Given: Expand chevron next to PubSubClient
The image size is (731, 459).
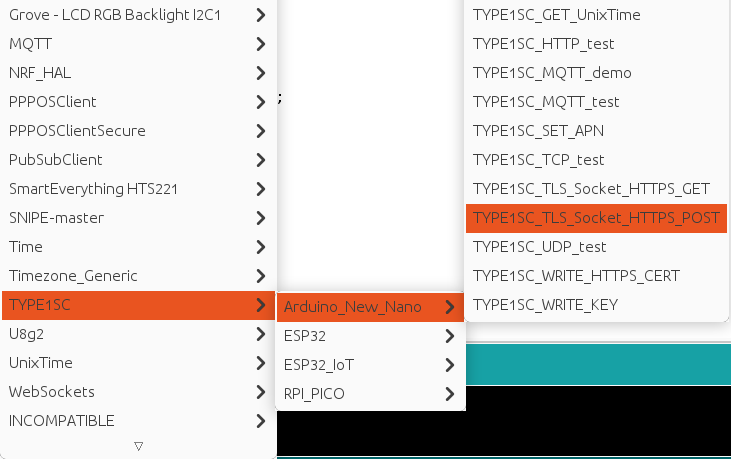Looking at the screenshot, I should (x=261, y=160).
